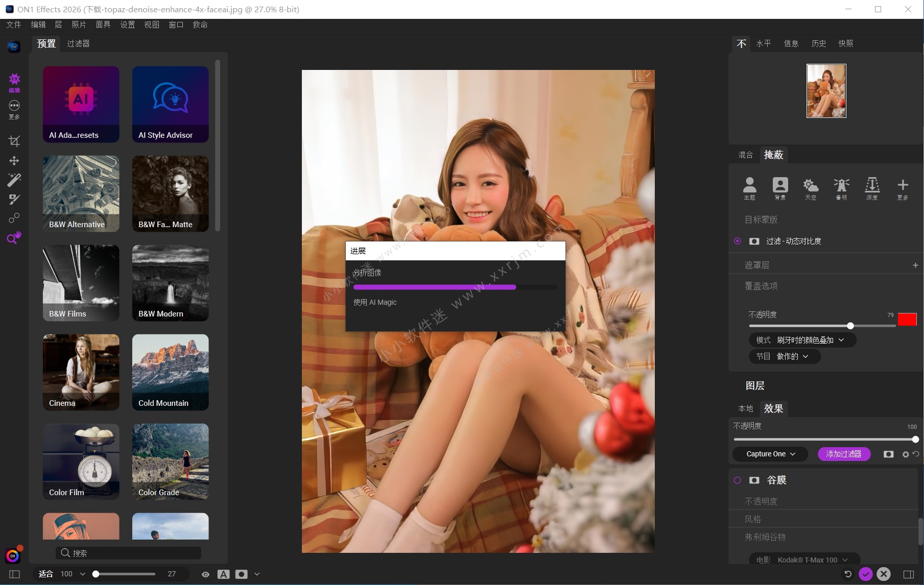Click the cancel X icon at bottom right
The width and height of the screenshot is (924, 585).
pyautogui.click(x=884, y=574)
